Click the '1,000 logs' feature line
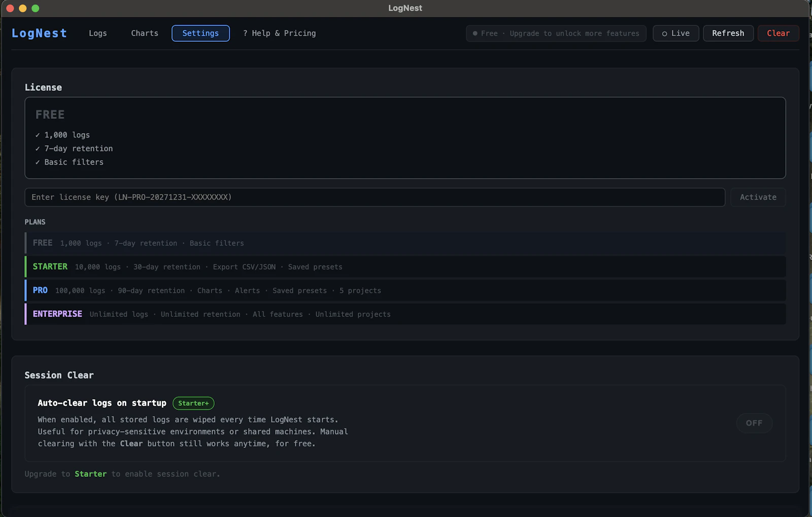 62,135
